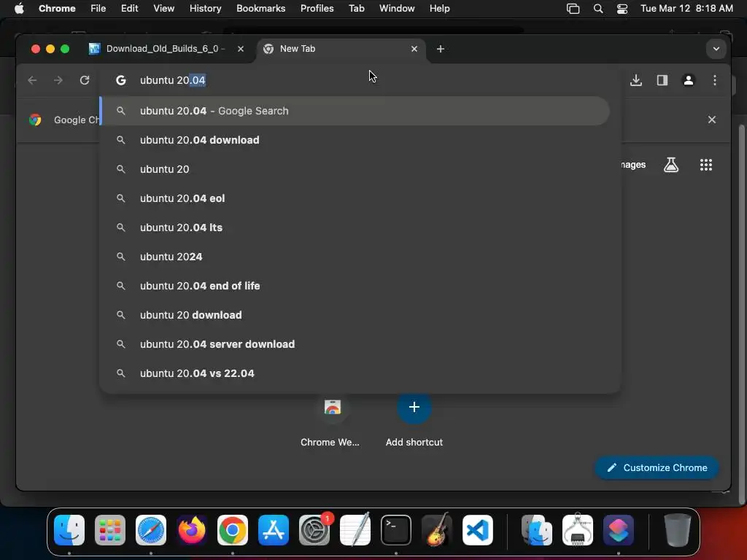Open Terminal from the Dock
The image size is (747, 560).
click(x=396, y=530)
